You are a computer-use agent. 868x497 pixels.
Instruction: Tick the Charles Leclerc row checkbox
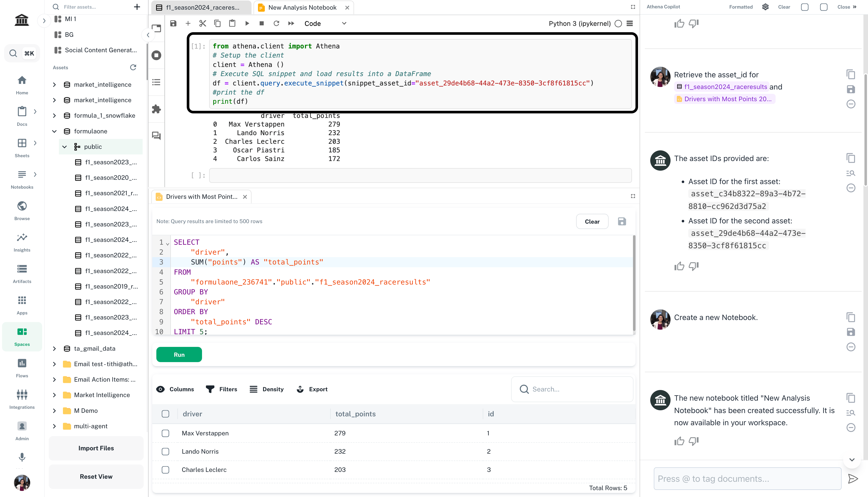[x=165, y=470]
